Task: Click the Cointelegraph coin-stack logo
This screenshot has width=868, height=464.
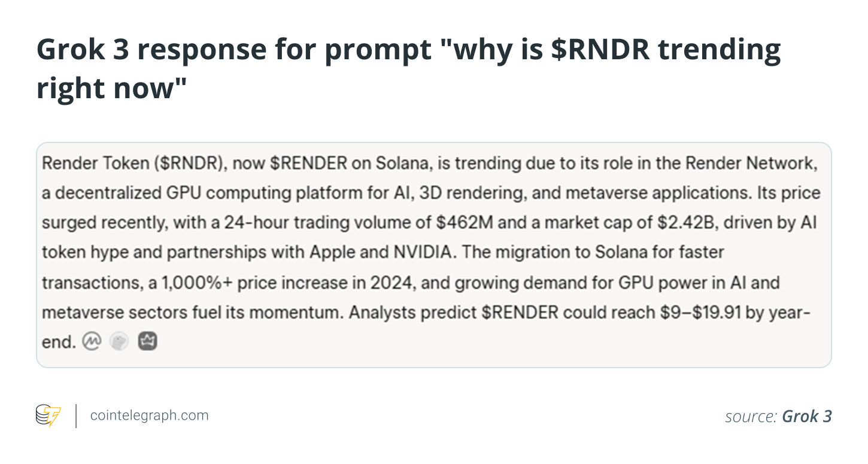Action: pyautogui.click(x=48, y=416)
